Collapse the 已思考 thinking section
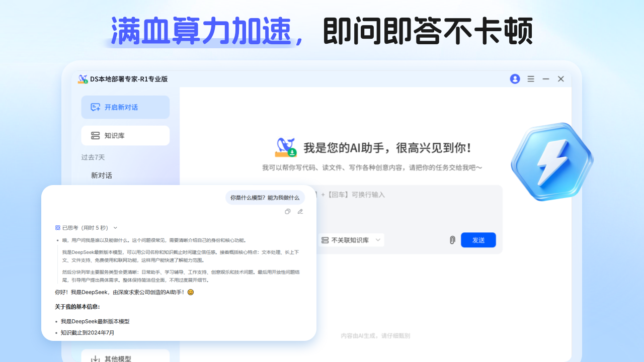Viewport: 644px width, 362px height. click(x=116, y=227)
